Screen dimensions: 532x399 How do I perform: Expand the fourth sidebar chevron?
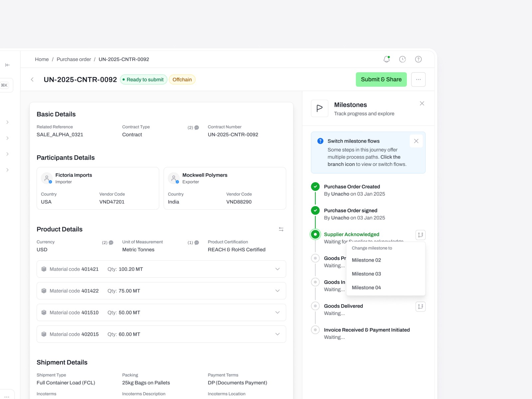coord(7,170)
